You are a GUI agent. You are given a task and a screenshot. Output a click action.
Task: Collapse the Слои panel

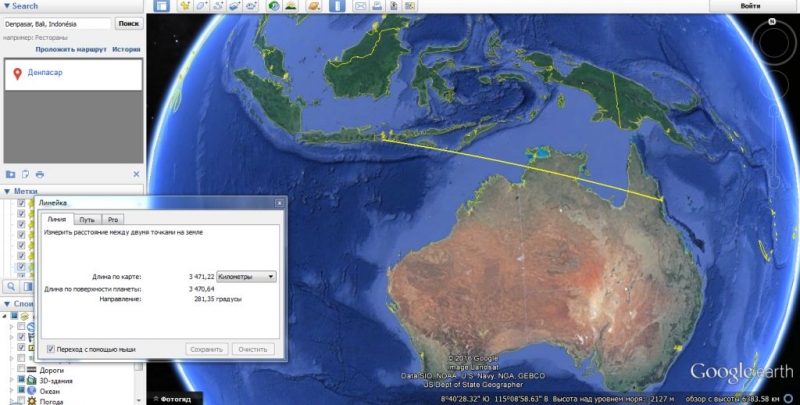click(7, 304)
